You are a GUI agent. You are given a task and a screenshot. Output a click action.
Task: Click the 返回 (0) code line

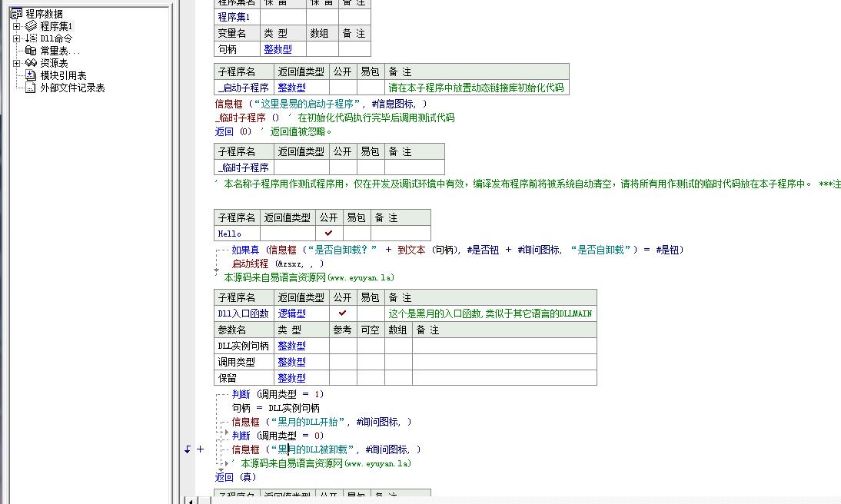(274, 131)
